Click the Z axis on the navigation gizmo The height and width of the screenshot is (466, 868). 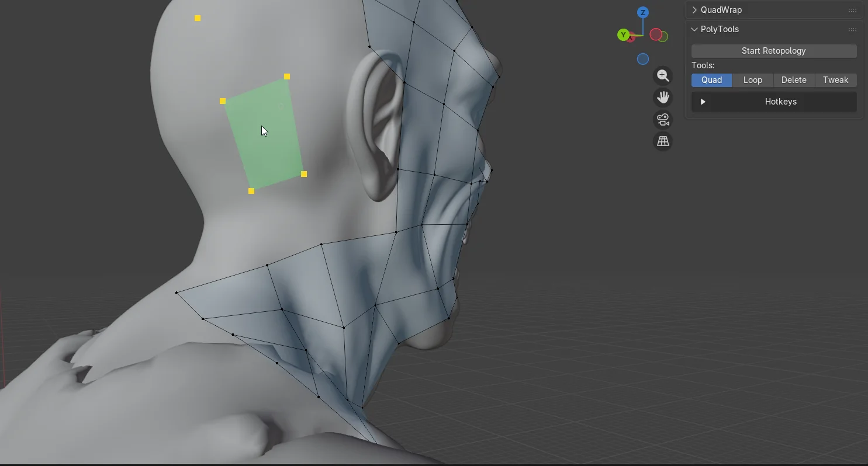(643, 11)
